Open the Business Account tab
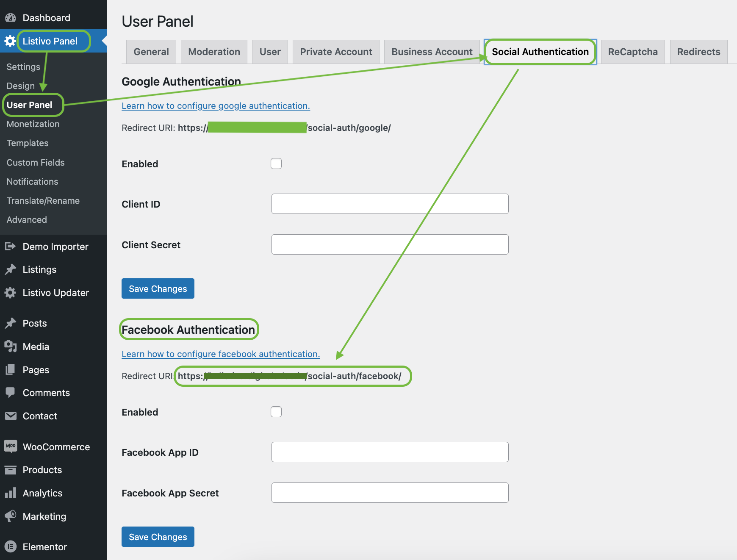The width and height of the screenshot is (737, 560). pos(432,52)
